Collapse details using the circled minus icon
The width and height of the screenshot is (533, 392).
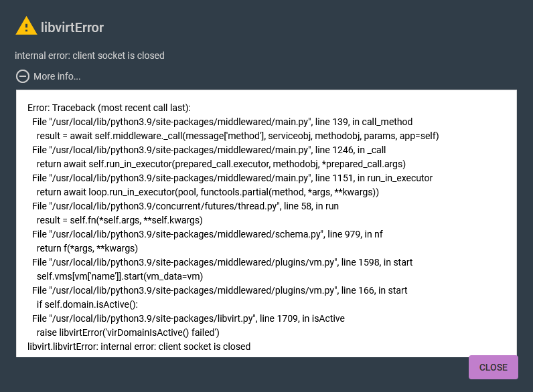click(x=23, y=76)
